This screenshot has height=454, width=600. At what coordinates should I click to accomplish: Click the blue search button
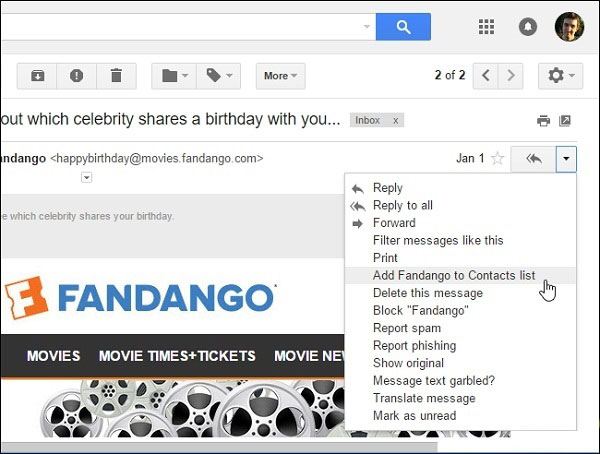[403, 27]
